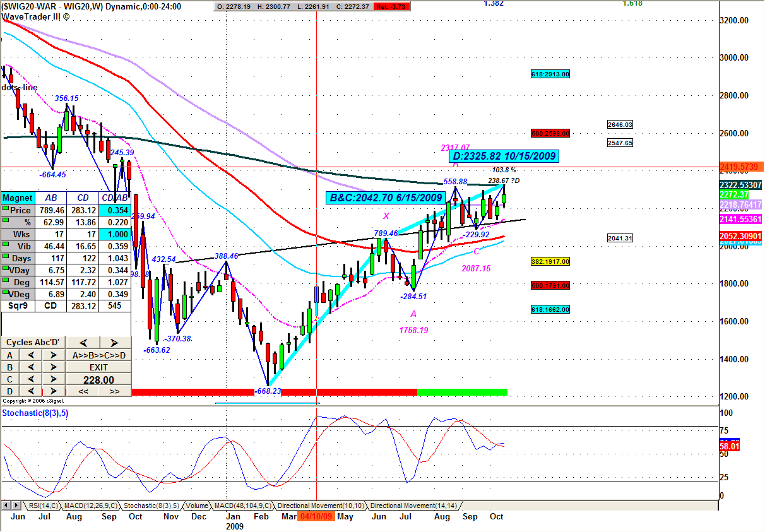Click the A>>B>>C>>D button
Image resolution: width=765 pixels, height=532 pixels.
point(98,355)
